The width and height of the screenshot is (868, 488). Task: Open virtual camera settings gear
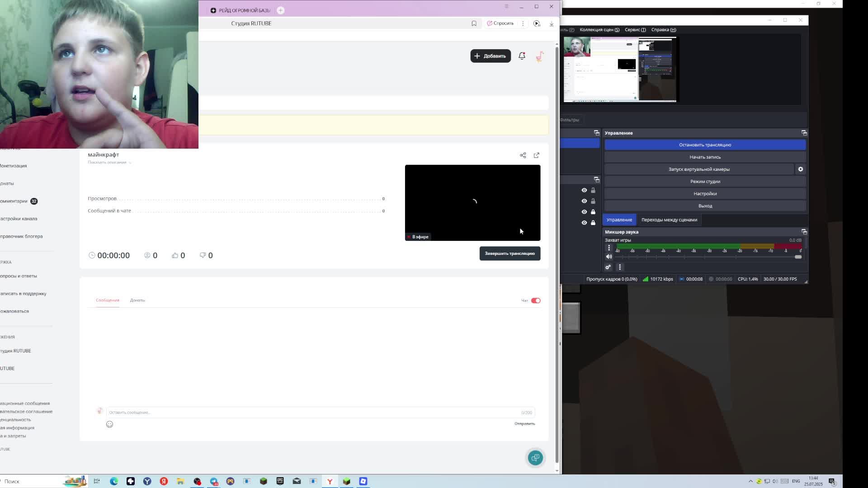(x=800, y=169)
